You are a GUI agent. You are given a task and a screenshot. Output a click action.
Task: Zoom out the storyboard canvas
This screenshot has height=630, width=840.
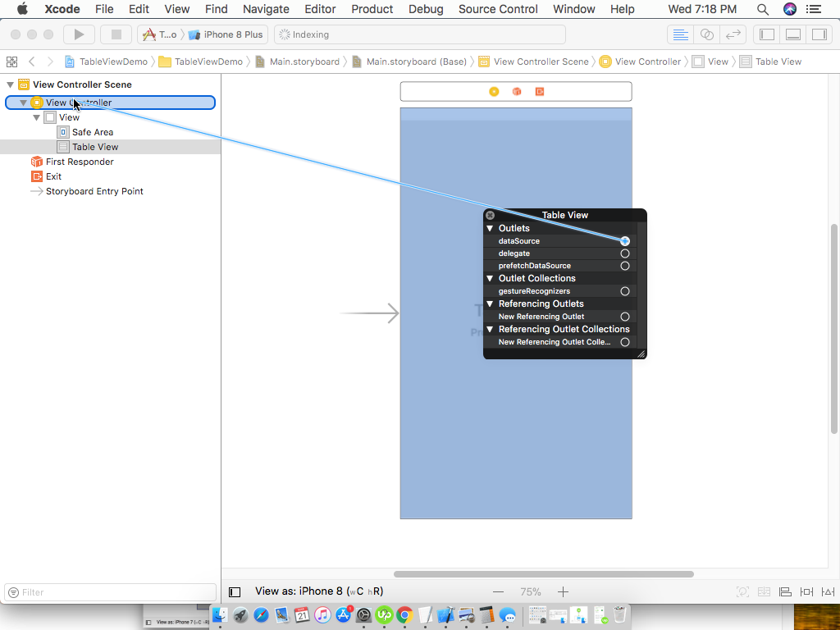[x=498, y=592]
